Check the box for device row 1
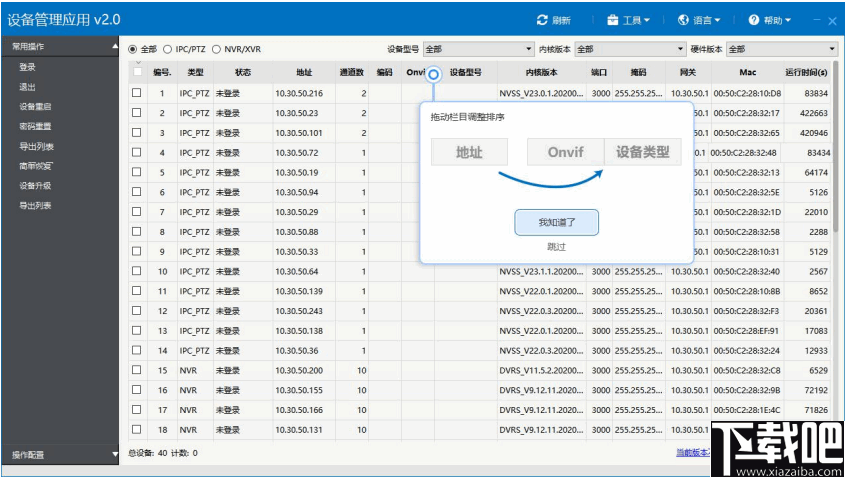 [137, 93]
